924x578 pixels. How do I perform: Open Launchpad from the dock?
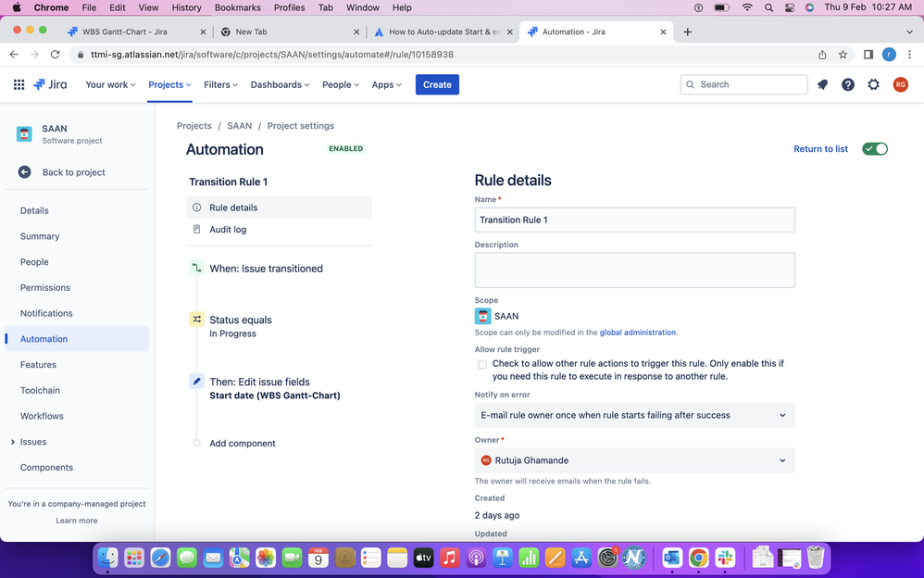tap(134, 558)
